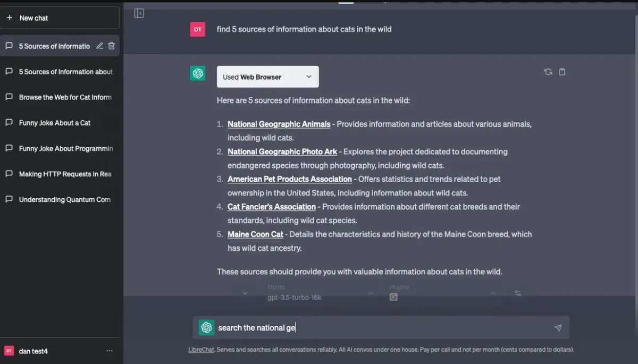
Task: Delete the active conversation with the trash icon
Action: point(111,46)
